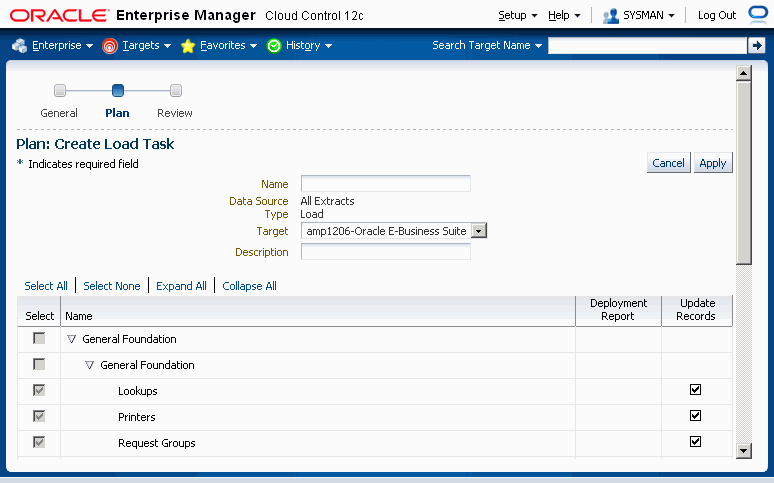Click the Deployment Report column header
This screenshot has width=774, height=483.
pos(618,310)
